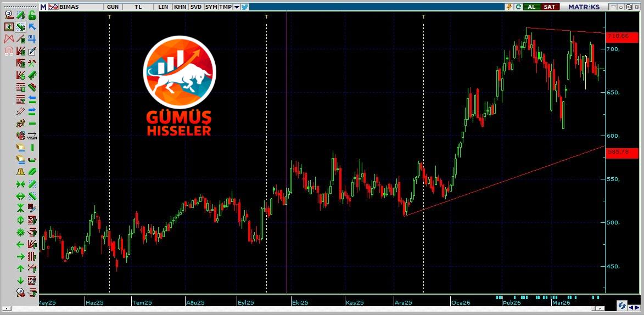Click the red bowtie pattern icon

coord(9,40)
